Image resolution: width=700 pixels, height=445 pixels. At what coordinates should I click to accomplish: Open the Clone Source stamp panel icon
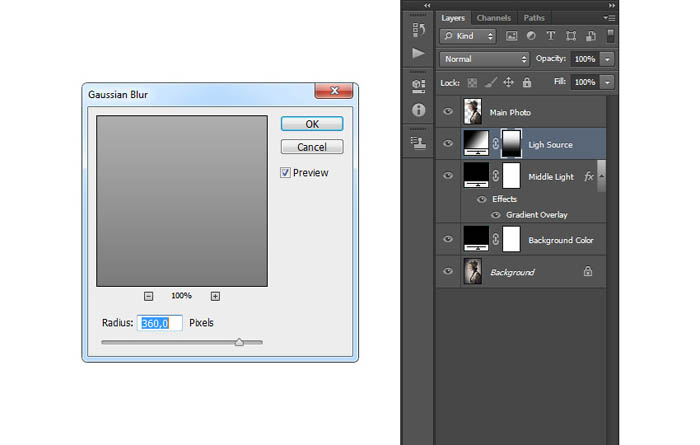(x=418, y=142)
